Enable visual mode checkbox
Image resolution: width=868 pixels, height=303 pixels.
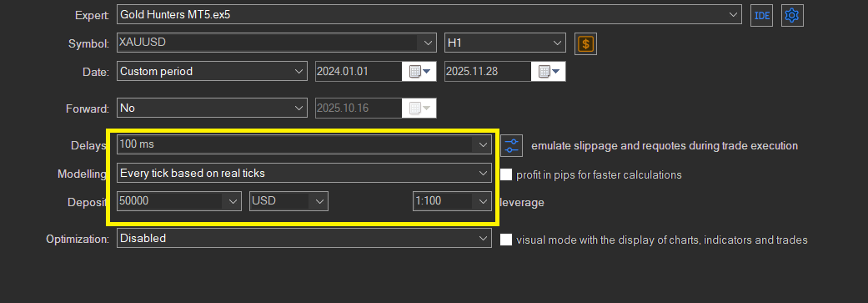point(506,240)
